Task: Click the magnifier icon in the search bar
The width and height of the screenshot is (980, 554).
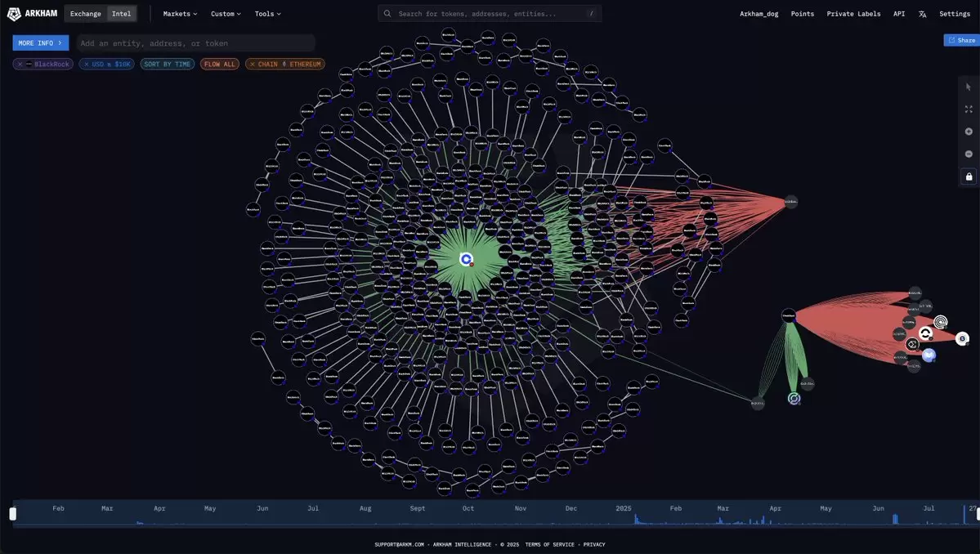Action: (387, 13)
